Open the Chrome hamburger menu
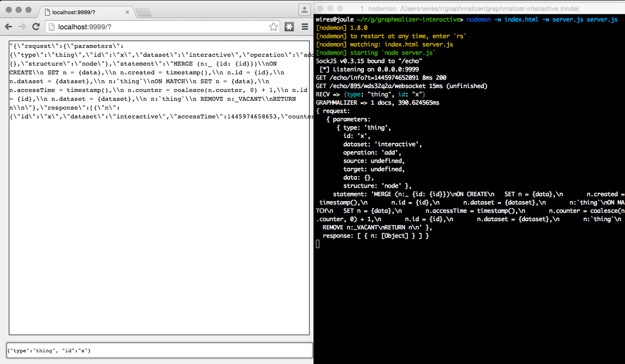 (x=304, y=27)
